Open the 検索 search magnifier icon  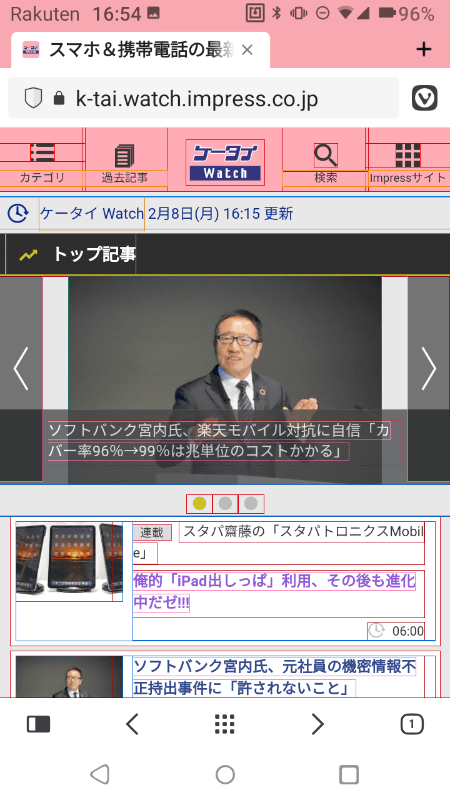click(x=325, y=155)
